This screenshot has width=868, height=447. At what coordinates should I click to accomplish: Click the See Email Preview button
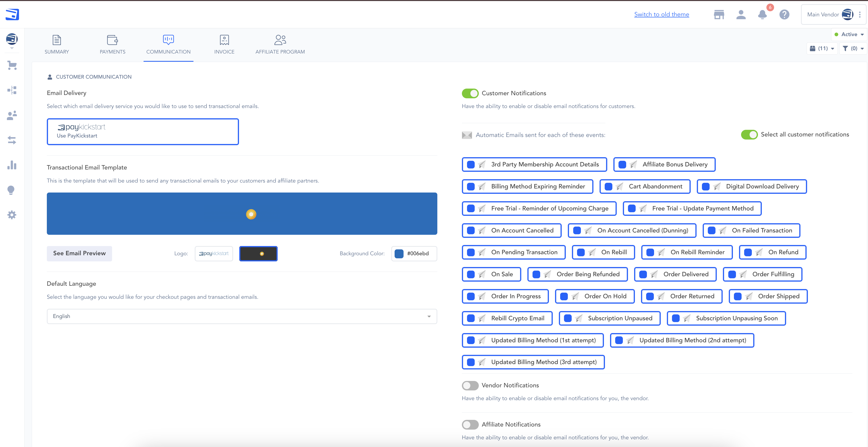79,253
